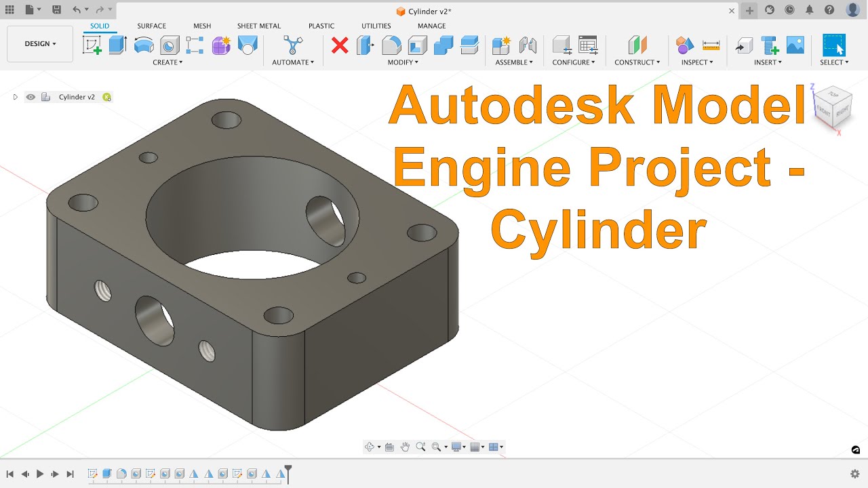Pick the Hole tool icon
Viewport: 868px width, 488px height.
click(170, 45)
